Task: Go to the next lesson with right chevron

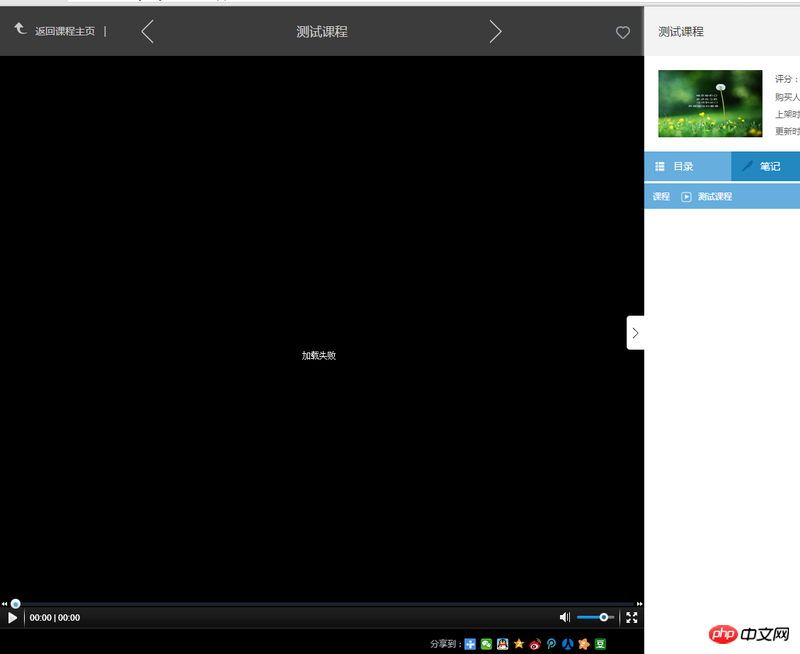Action: (x=495, y=32)
